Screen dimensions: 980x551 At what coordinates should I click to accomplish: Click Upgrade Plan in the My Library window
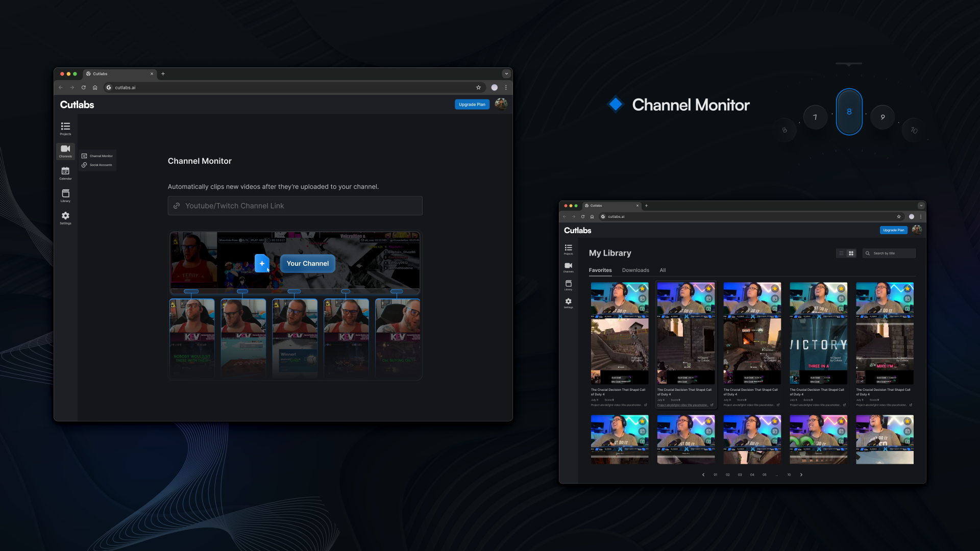click(x=894, y=230)
